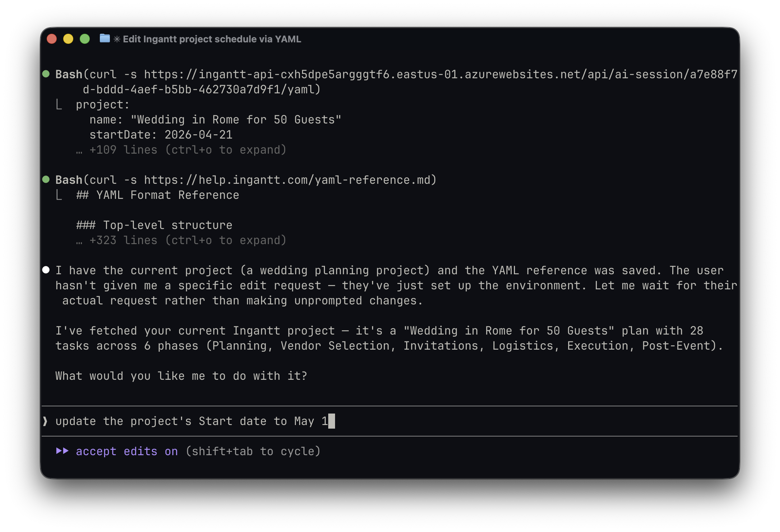Select the green dot beside the first Bash command
This screenshot has height=532, width=780.
(46, 74)
